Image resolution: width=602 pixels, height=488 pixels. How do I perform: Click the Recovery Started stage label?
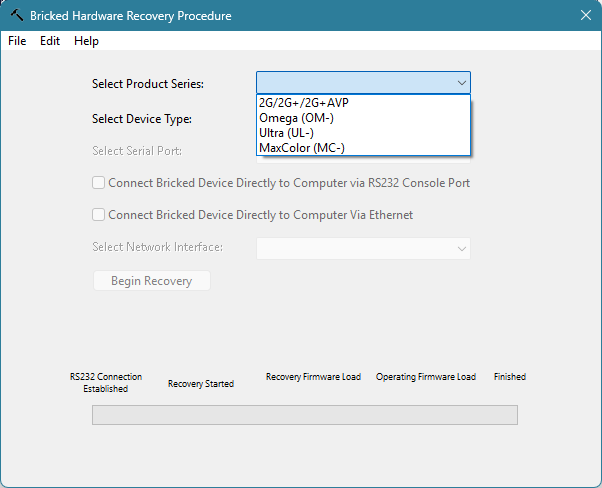(x=201, y=384)
